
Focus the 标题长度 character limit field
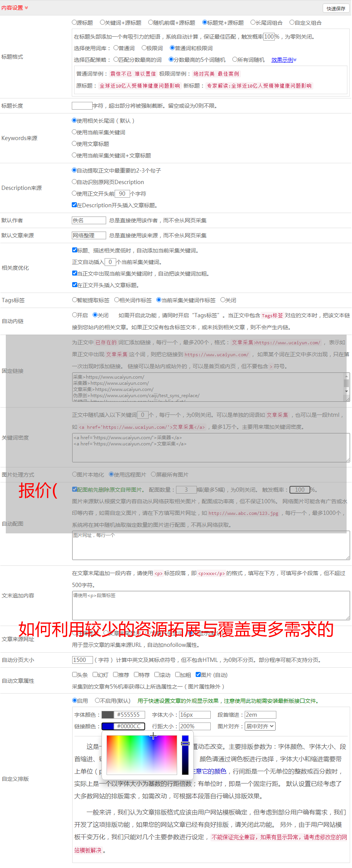(82, 106)
